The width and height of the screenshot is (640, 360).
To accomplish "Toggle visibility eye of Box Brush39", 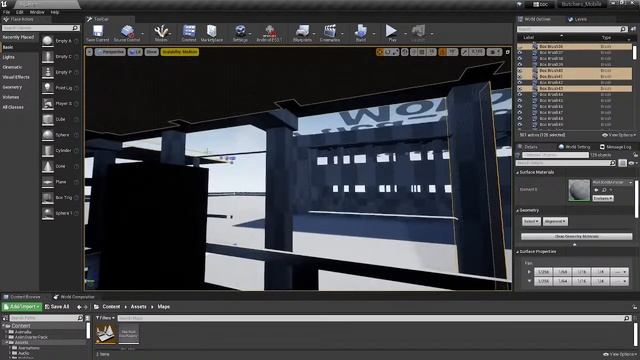I will pos(520,64).
